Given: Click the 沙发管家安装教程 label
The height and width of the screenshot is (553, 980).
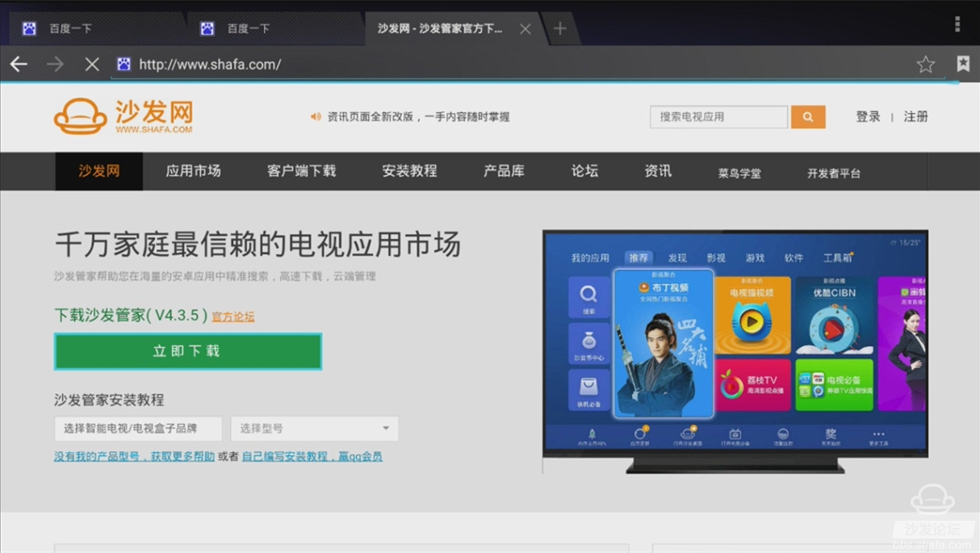Looking at the screenshot, I should [109, 400].
